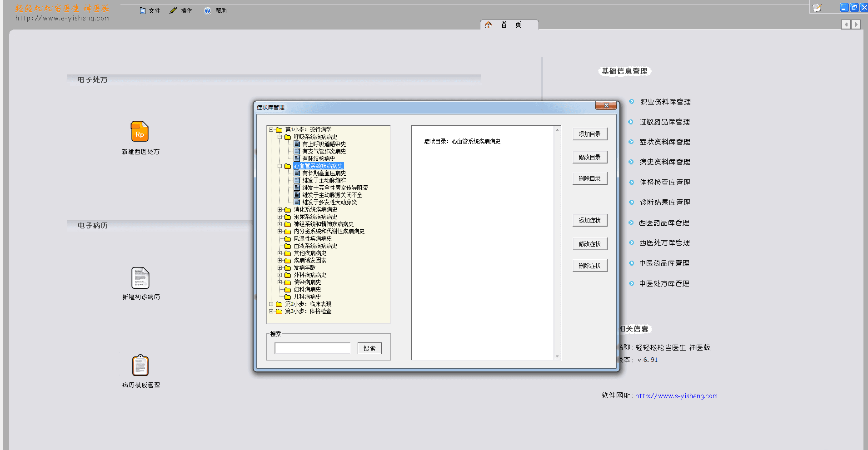The image size is (868, 450).
Task: Open the 文件 menu
Action: [x=150, y=11]
